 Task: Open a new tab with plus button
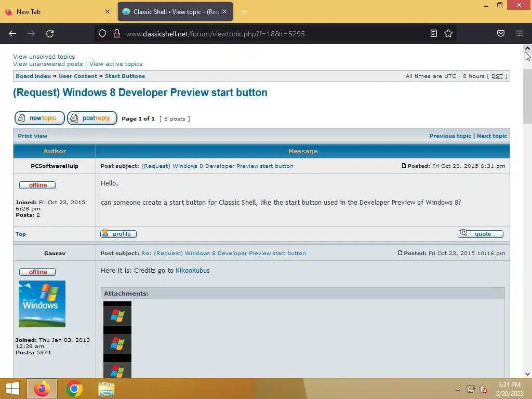click(x=244, y=12)
